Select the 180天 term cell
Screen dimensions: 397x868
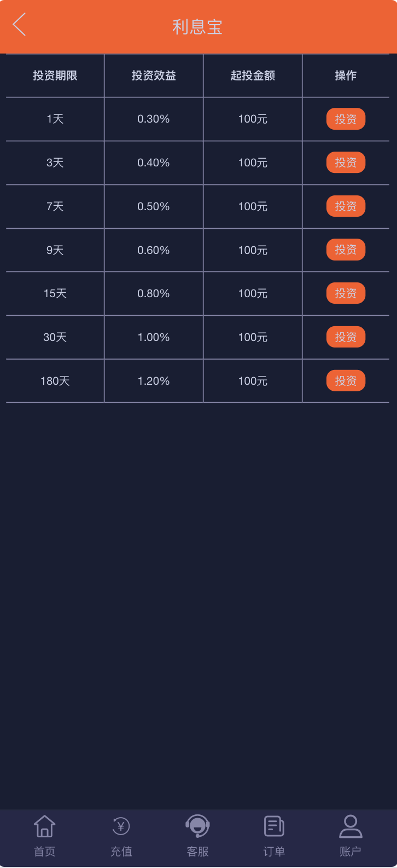pyautogui.click(x=55, y=381)
